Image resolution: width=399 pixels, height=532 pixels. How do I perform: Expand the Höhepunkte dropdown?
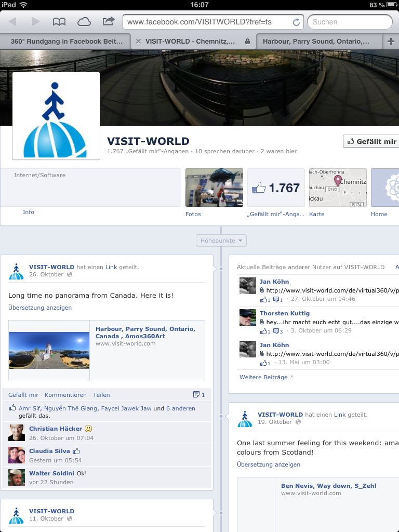221,241
